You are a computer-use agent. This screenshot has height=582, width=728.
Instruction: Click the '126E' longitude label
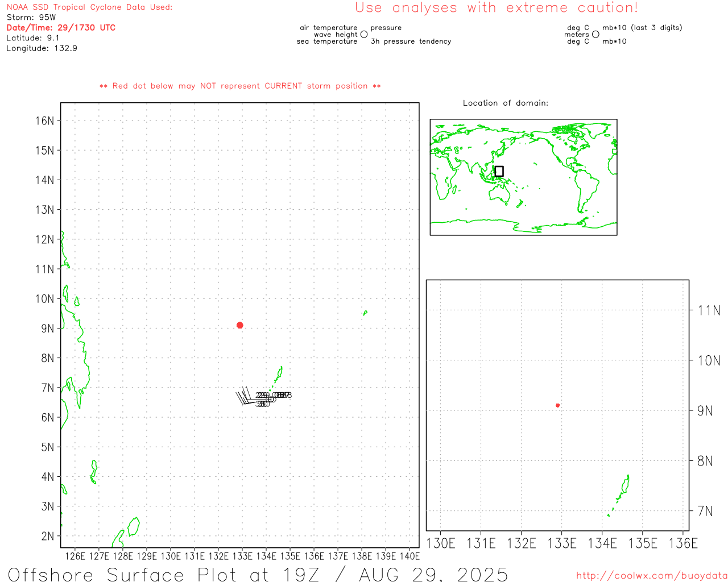[x=75, y=556]
